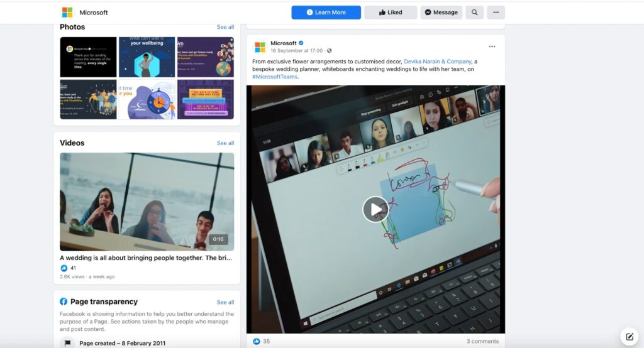Toggle the Liked button for the page
This screenshot has height=348, width=644.
391,13
